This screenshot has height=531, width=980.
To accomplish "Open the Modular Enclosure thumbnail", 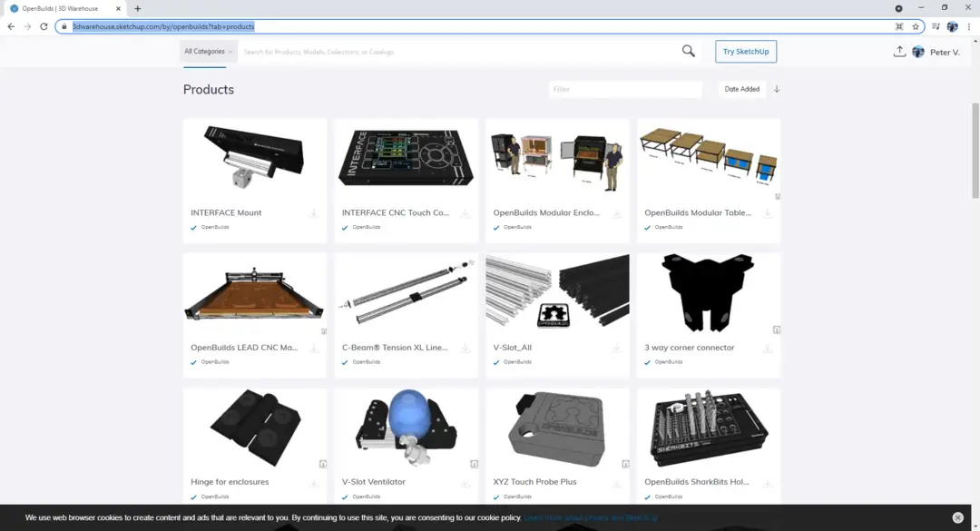I will tap(557, 158).
